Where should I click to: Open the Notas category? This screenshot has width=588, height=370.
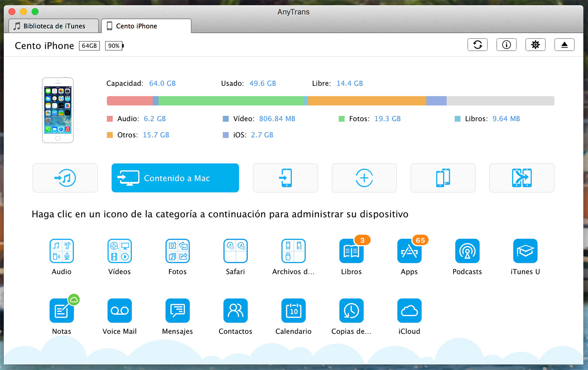pos(61,311)
